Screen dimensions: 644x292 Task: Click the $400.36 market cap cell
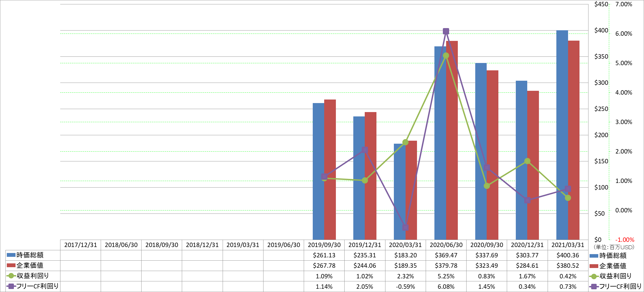[x=568, y=255]
